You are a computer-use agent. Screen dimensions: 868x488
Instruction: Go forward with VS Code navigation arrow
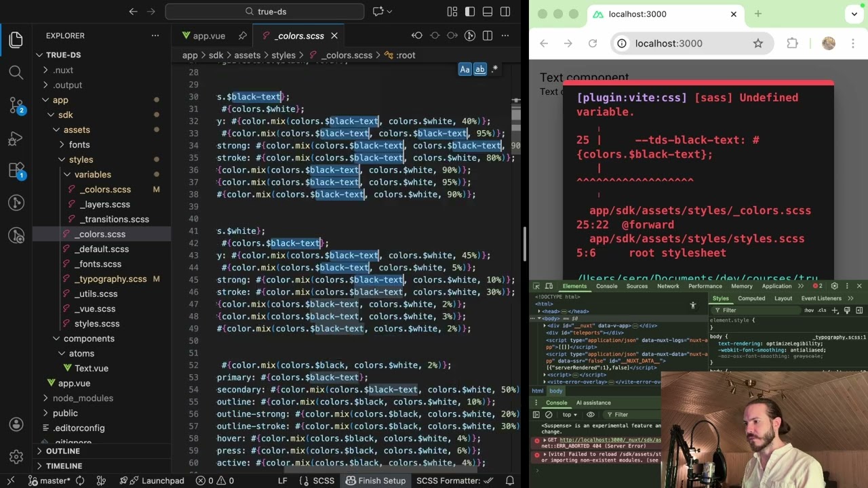[x=152, y=12]
